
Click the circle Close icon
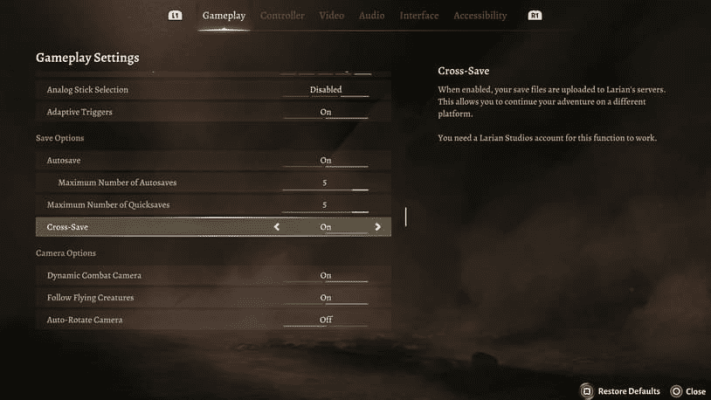(676, 391)
